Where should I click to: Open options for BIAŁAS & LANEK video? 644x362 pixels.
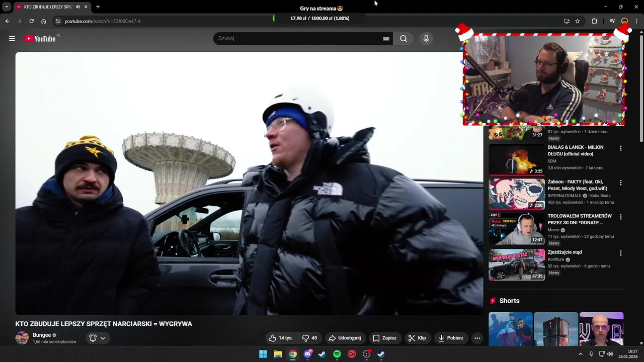[x=620, y=148]
